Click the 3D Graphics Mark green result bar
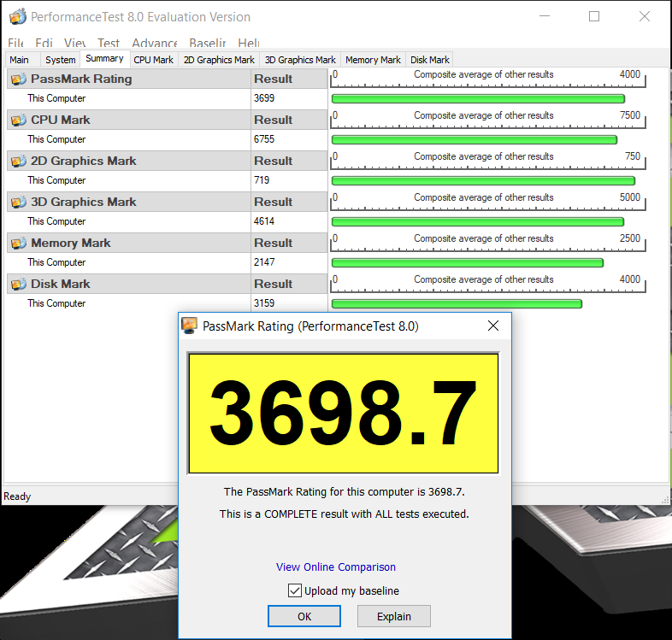 pos(478,222)
